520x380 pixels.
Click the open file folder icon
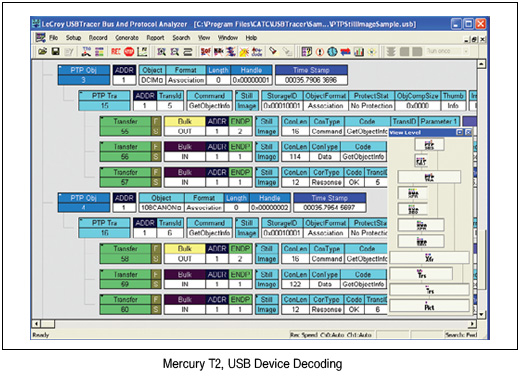click(x=42, y=52)
